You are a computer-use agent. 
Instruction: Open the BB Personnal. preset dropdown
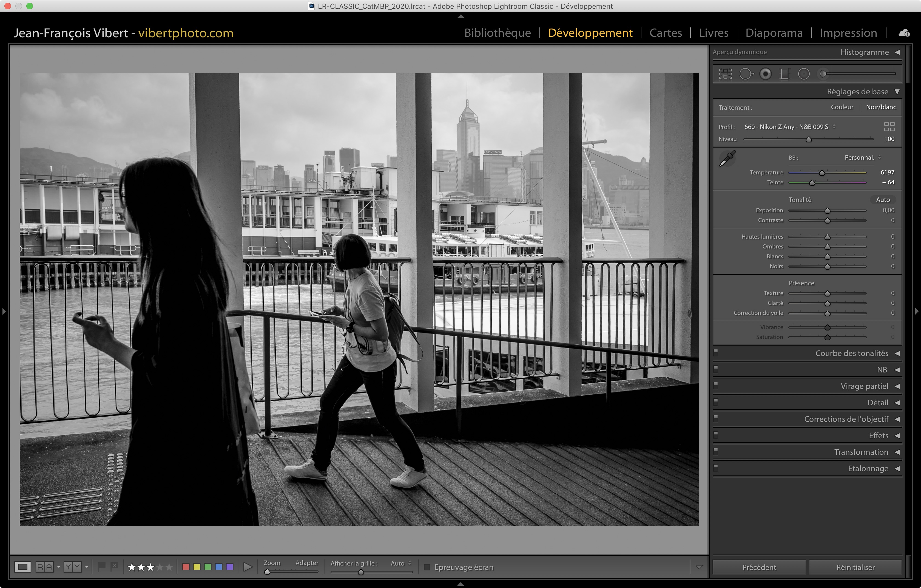pyautogui.click(x=863, y=158)
